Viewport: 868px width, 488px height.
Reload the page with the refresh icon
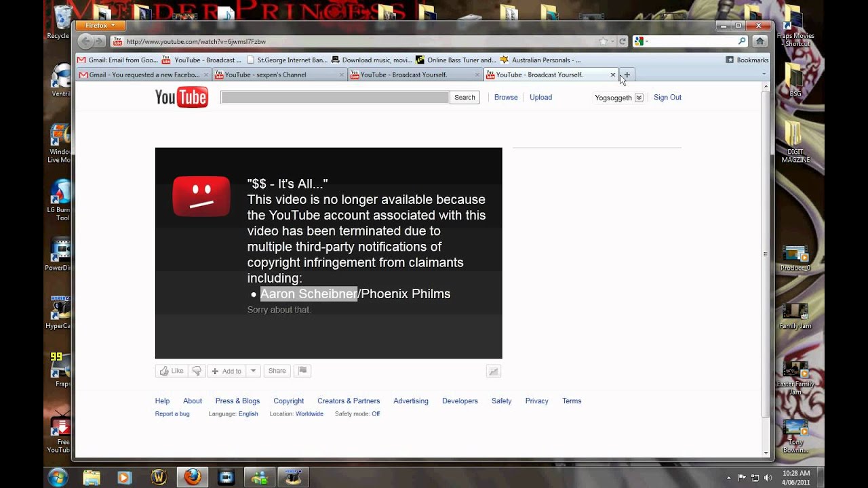pos(623,41)
